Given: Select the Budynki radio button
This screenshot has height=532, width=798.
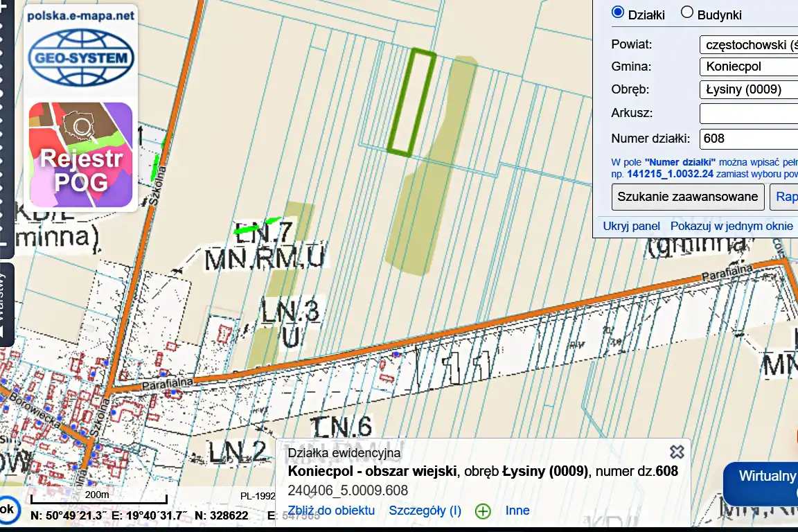Looking at the screenshot, I should (x=687, y=13).
